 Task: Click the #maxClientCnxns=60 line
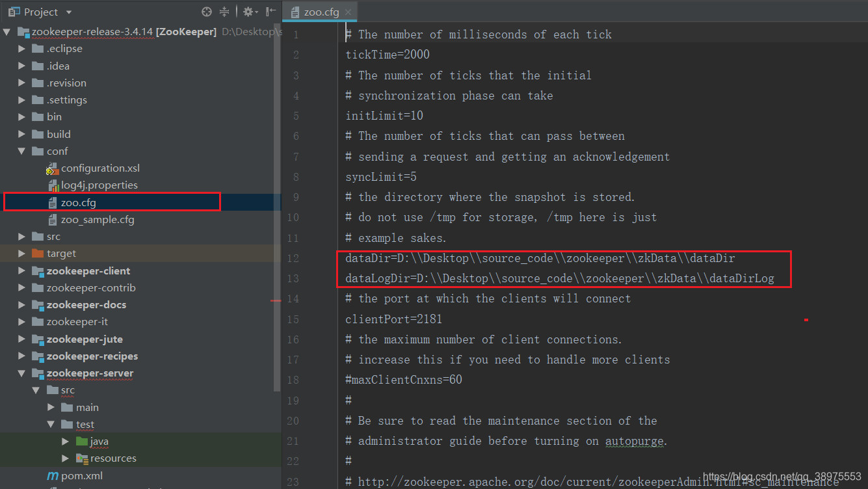pos(404,380)
